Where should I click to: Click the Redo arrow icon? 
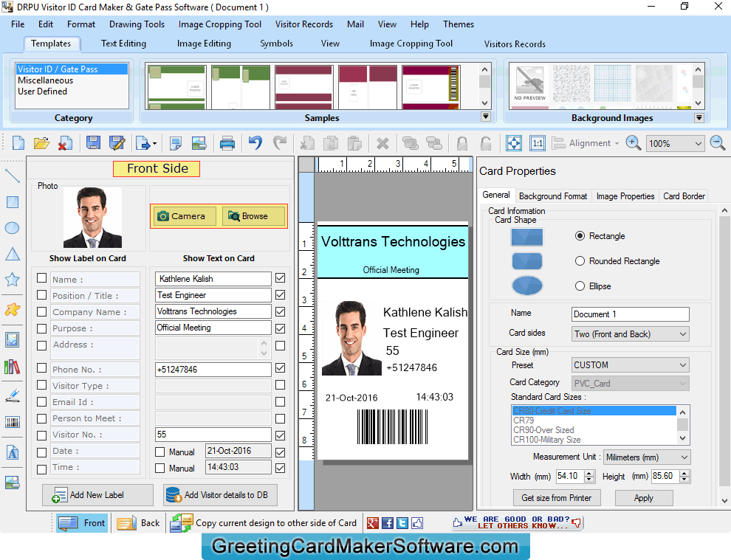pyautogui.click(x=280, y=142)
